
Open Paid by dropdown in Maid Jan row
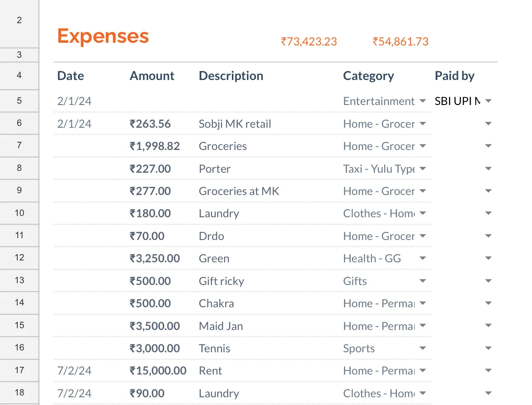[x=488, y=325]
